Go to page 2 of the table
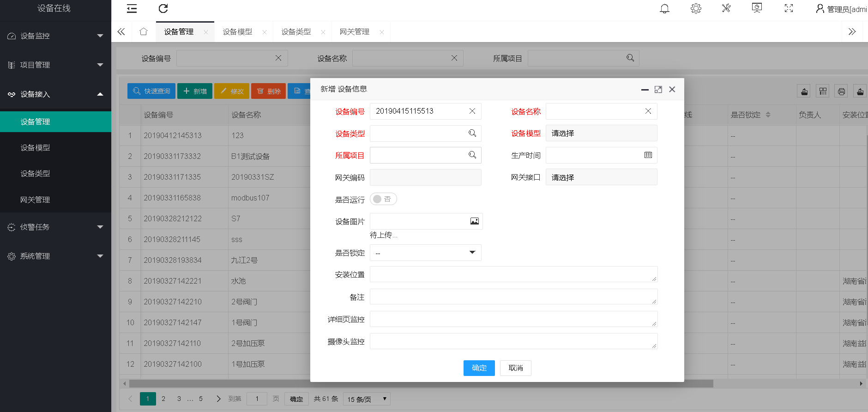Image resolution: width=868 pixels, height=412 pixels. pos(163,399)
